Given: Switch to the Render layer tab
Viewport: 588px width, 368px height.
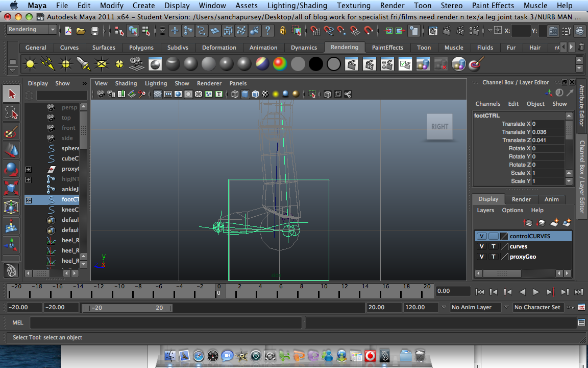Looking at the screenshot, I should tap(521, 199).
